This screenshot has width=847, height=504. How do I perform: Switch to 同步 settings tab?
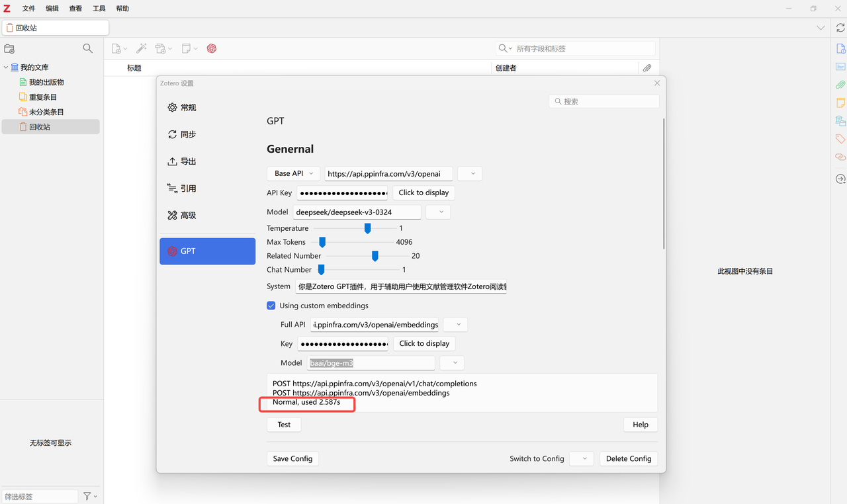point(207,134)
